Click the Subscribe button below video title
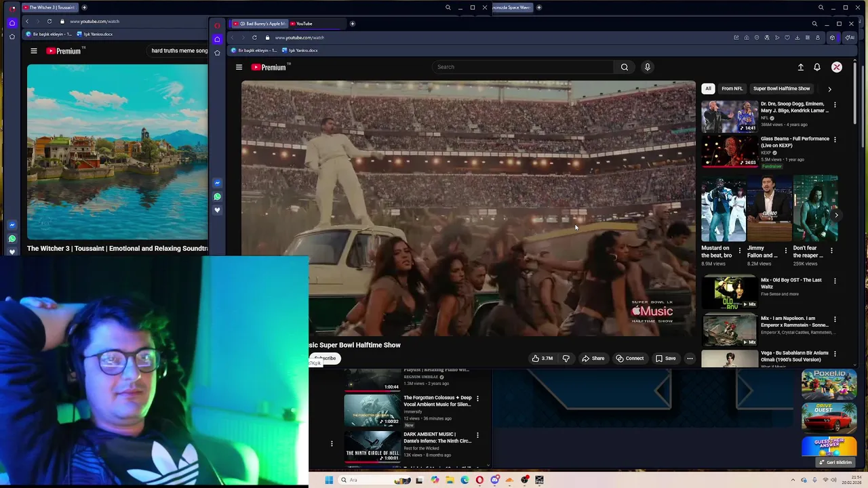The image size is (868, 488). tap(325, 359)
